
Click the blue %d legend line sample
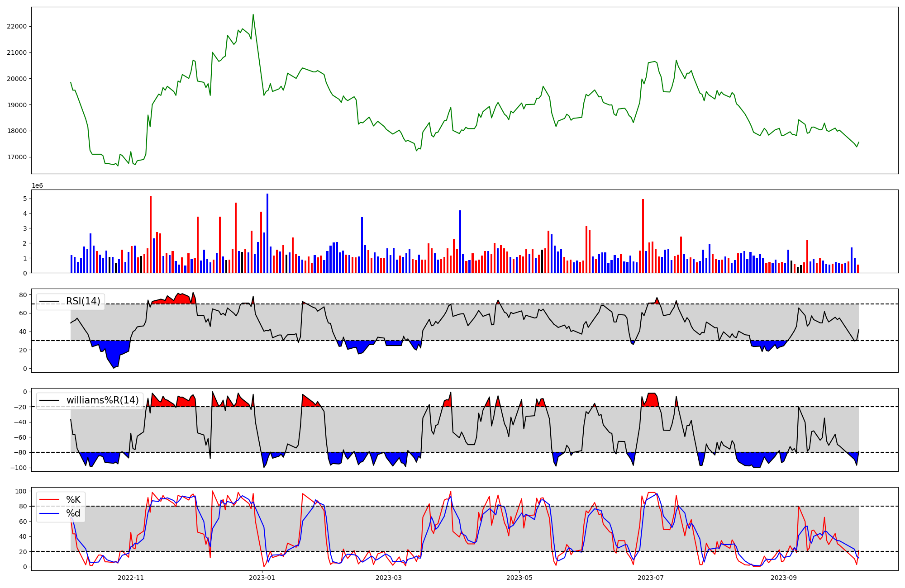(49, 513)
